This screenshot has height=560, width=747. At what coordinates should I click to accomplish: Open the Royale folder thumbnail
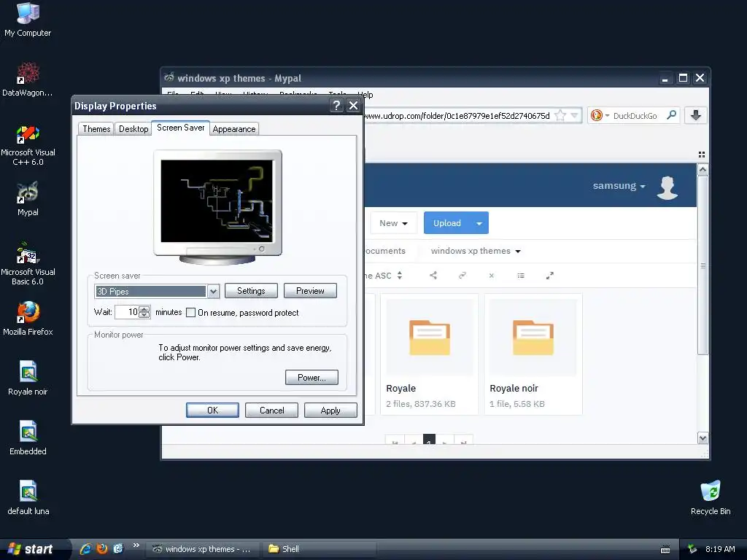coord(429,338)
